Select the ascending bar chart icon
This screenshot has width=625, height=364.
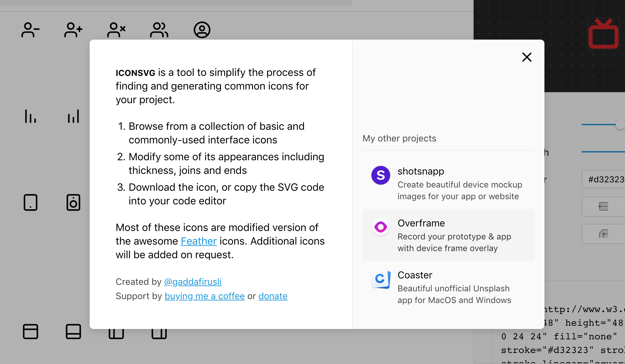(73, 116)
